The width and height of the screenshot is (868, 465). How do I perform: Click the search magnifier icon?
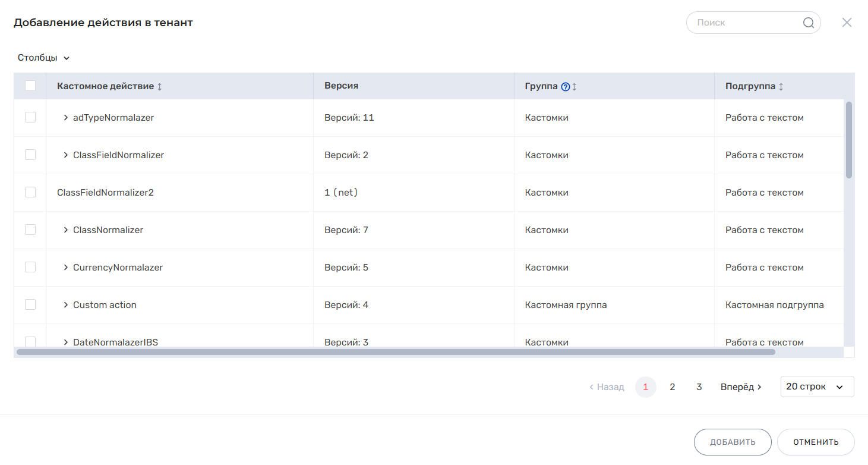coord(809,23)
